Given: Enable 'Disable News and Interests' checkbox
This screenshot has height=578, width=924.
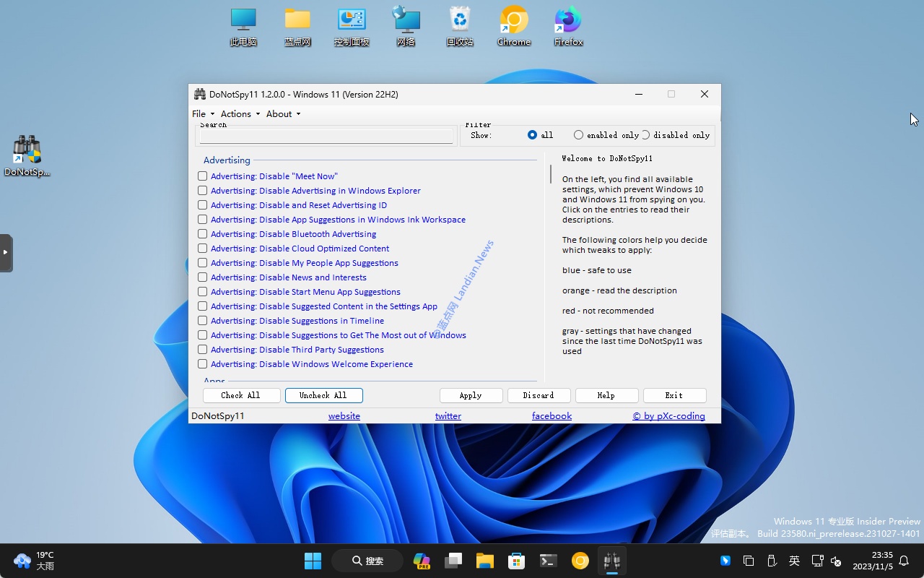Looking at the screenshot, I should [203, 277].
